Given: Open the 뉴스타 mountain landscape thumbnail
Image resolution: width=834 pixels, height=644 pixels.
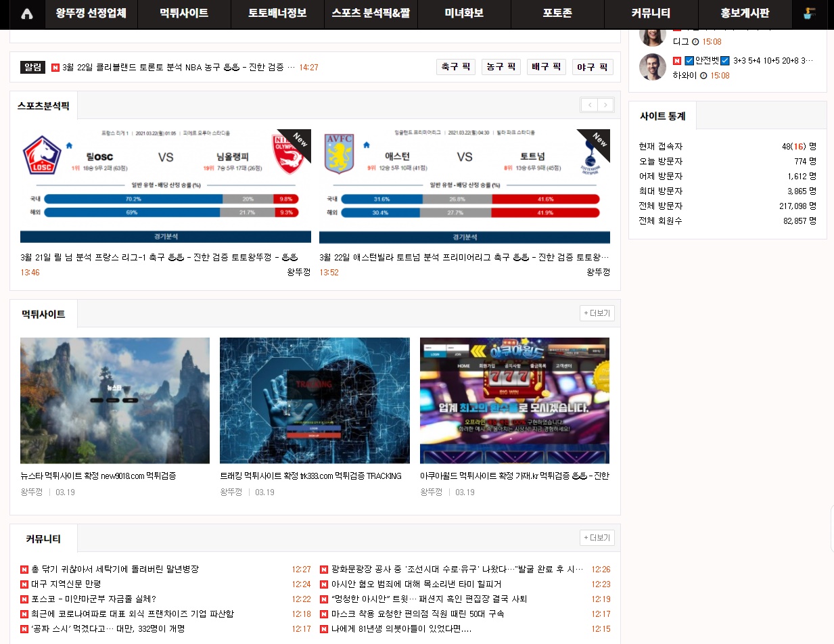Looking at the screenshot, I should pyautogui.click(x=115, y=400).
